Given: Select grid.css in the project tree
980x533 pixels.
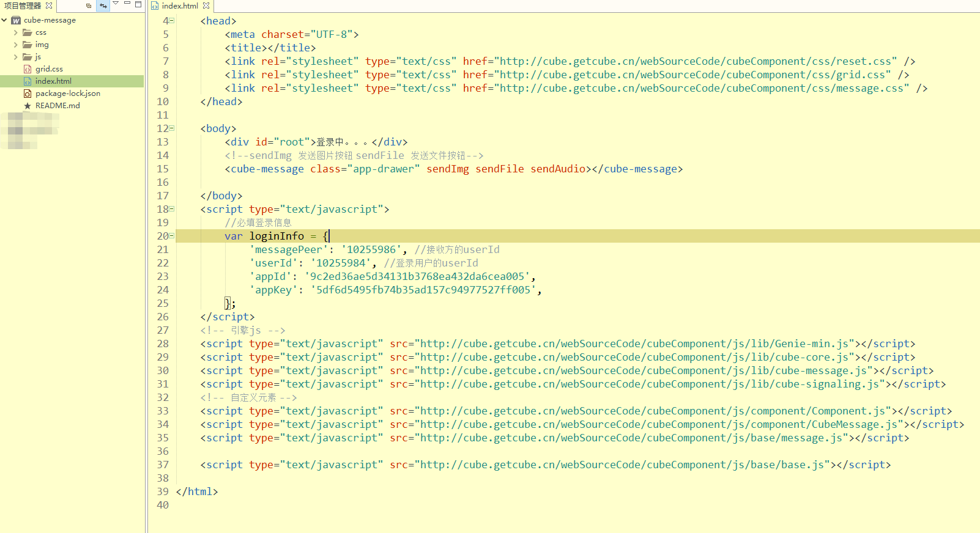Looking at the screenshot, I should [49, 69].
